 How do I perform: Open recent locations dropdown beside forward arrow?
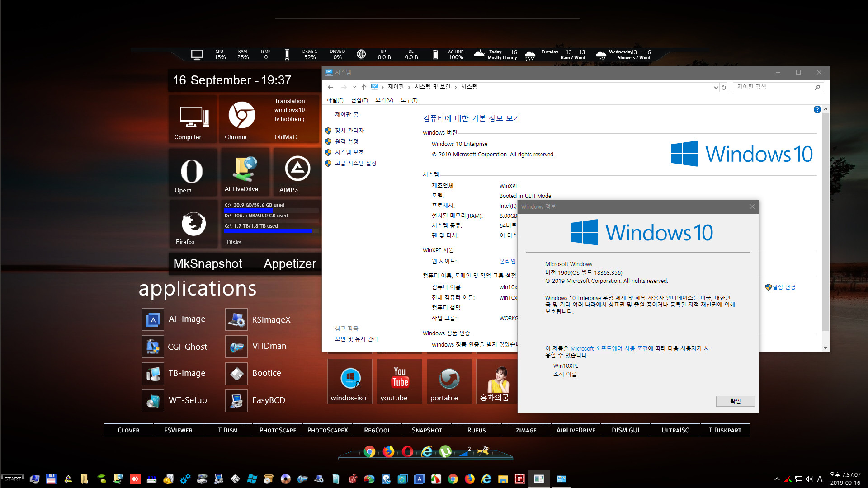(x=354, y=87)
